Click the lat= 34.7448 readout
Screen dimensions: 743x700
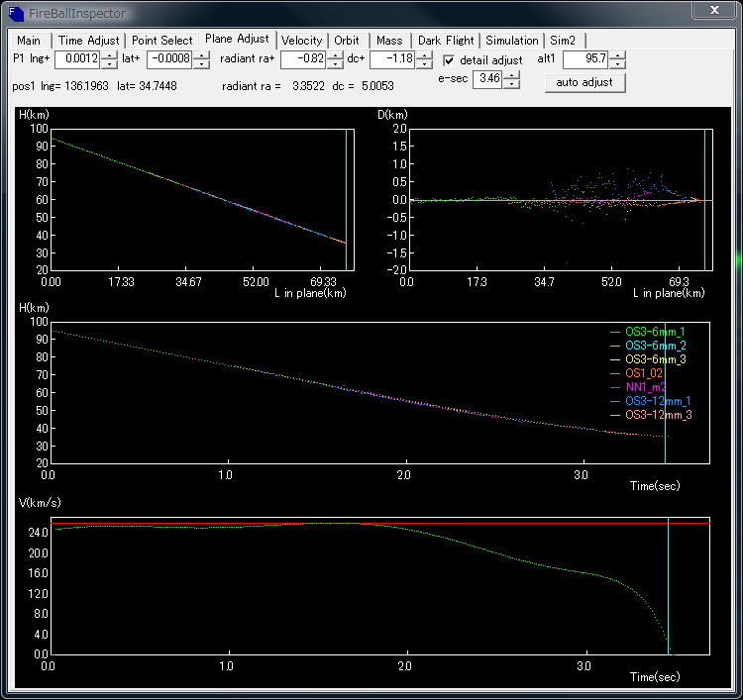click(x=147, y=86)
